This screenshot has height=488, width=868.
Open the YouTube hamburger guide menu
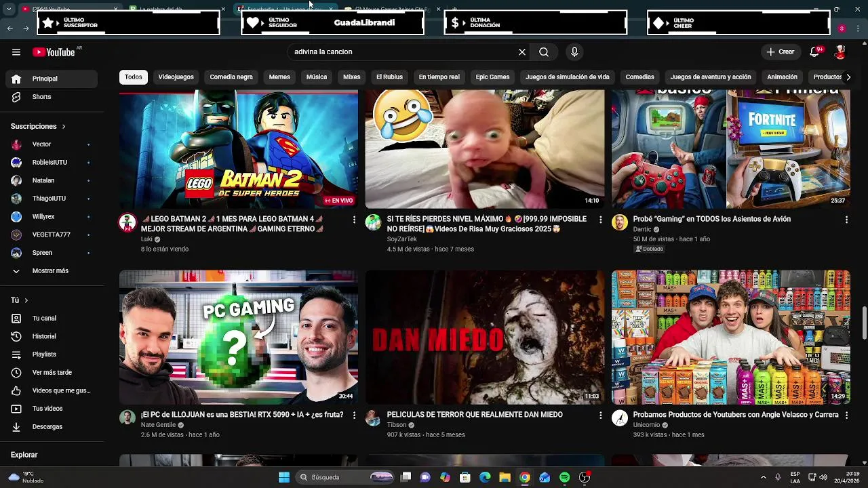[16, 52]
